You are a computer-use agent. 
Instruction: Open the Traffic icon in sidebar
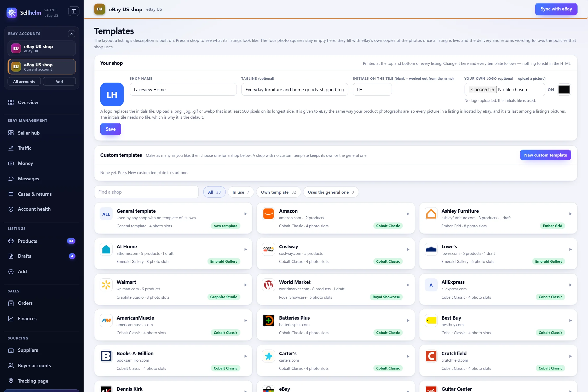11,148
